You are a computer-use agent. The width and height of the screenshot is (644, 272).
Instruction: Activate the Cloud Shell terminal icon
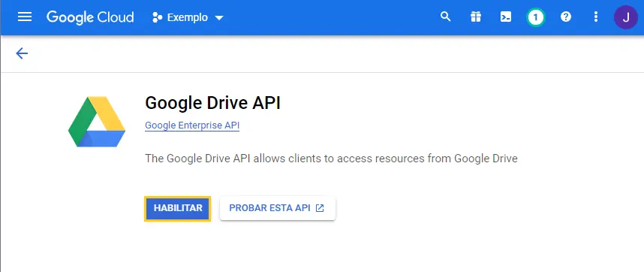506,17
